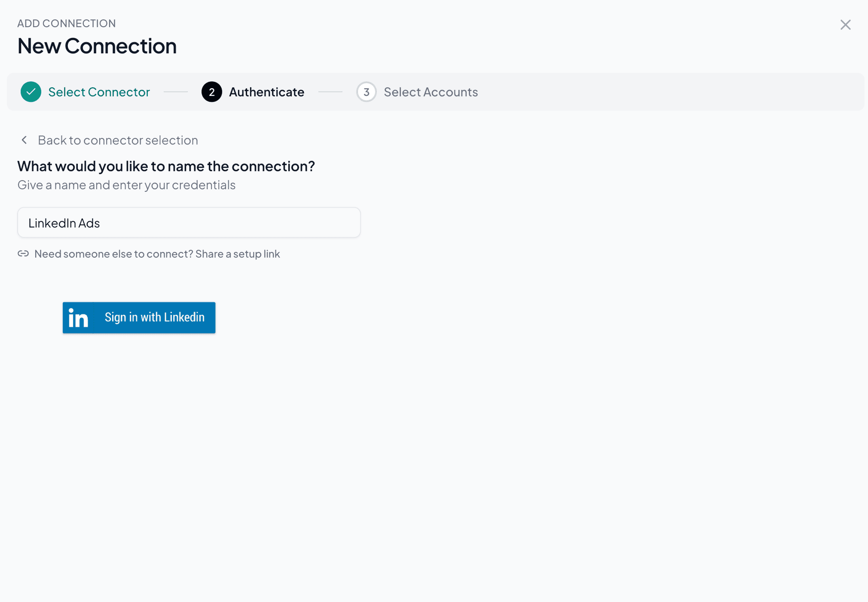The image size is (868, 602).
Task: Click the LinkedIn logo icon
Action: point(78,318)
